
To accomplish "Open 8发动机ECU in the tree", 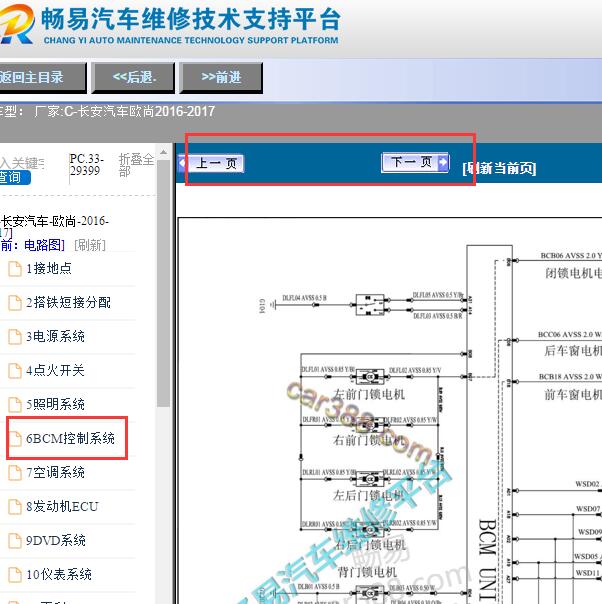I will click(62, 506).
